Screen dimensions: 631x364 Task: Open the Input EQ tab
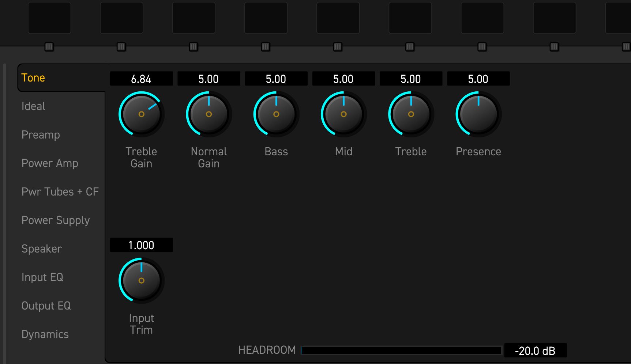click(42, 277)
